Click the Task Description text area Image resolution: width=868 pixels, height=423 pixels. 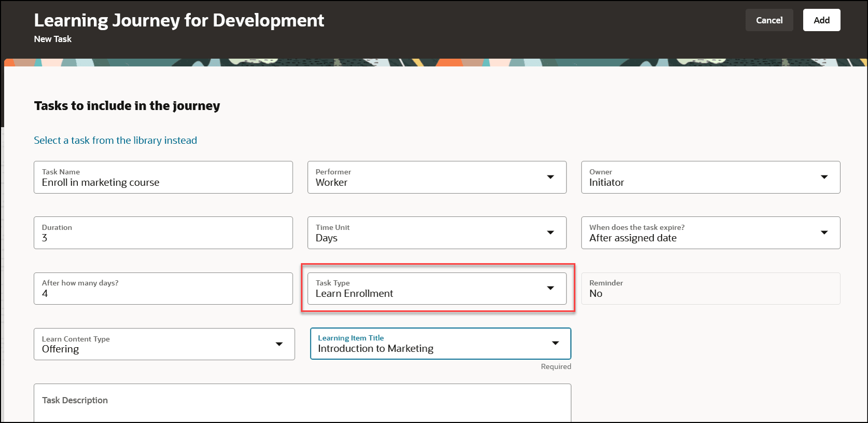pos(302,403)
